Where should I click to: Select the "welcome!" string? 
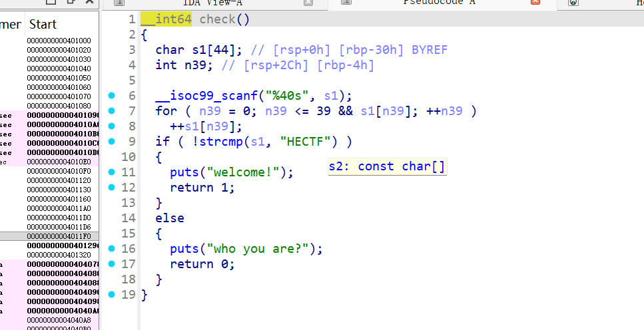pyautogui.click(x=243, y=172)
